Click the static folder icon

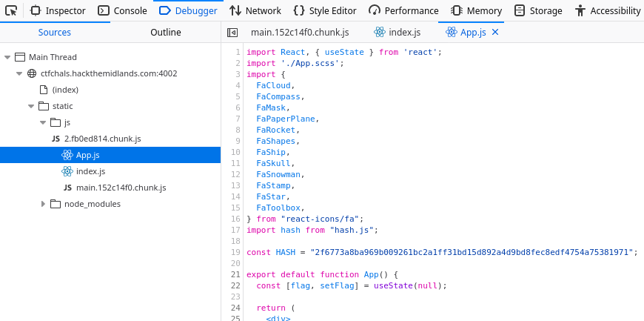tap(44, 106)
